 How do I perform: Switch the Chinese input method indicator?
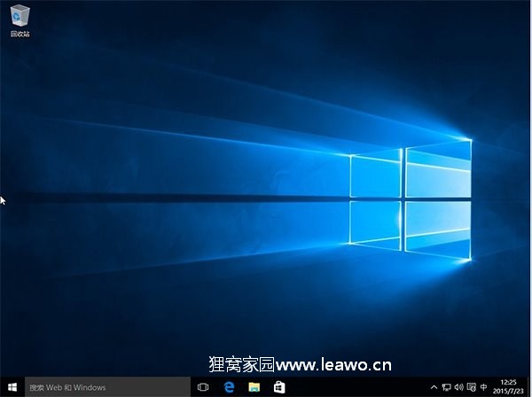[x=484, y=387]
